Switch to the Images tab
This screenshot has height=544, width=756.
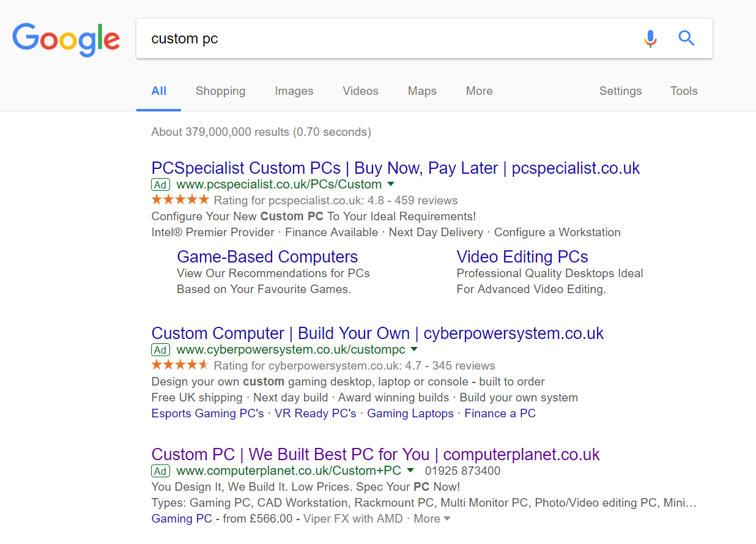coord(294,91)
